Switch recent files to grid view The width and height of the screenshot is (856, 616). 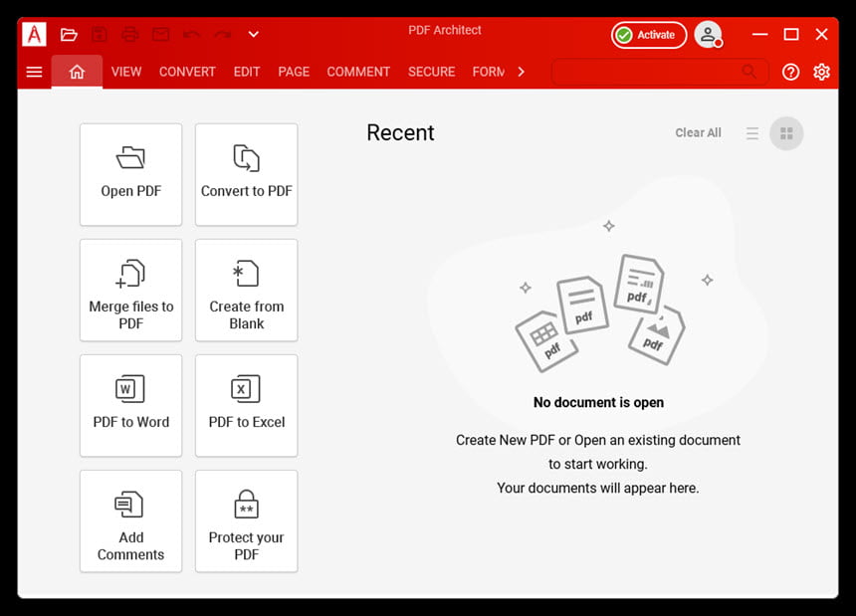click(786, 133)
